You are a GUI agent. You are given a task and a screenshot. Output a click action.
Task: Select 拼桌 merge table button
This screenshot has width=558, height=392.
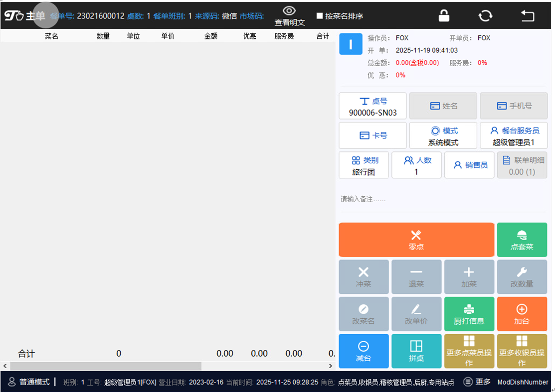[x=416, y=351]
